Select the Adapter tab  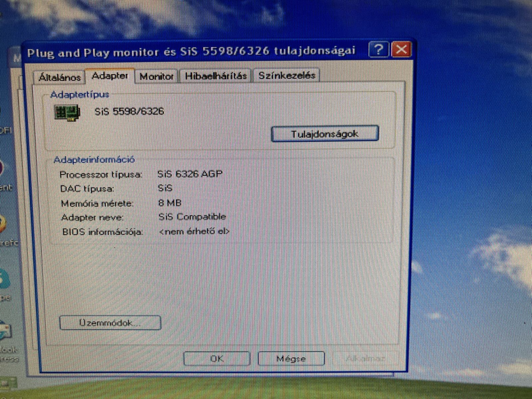pos(110,76)
